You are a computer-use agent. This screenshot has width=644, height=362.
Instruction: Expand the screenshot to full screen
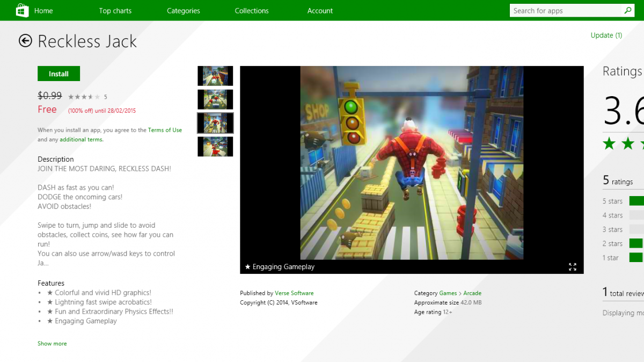point(573,267)
